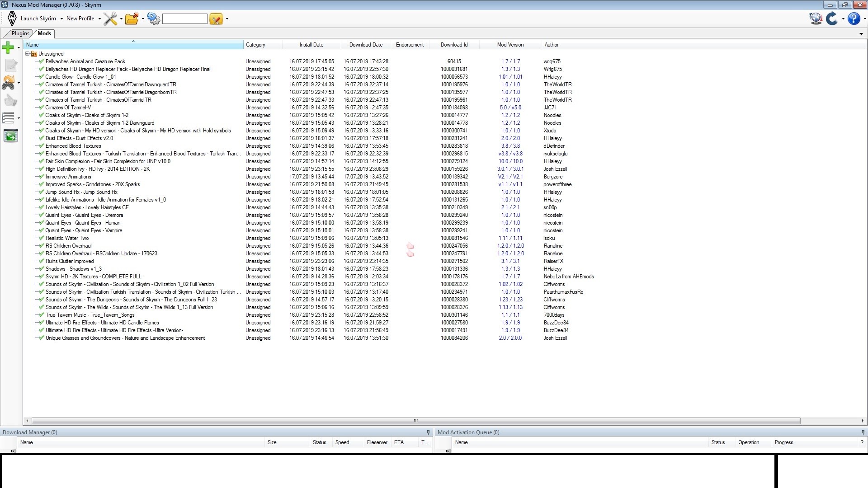
Task: Click the New Profile button
Action: pyautogui.click(x=80, y=19)
